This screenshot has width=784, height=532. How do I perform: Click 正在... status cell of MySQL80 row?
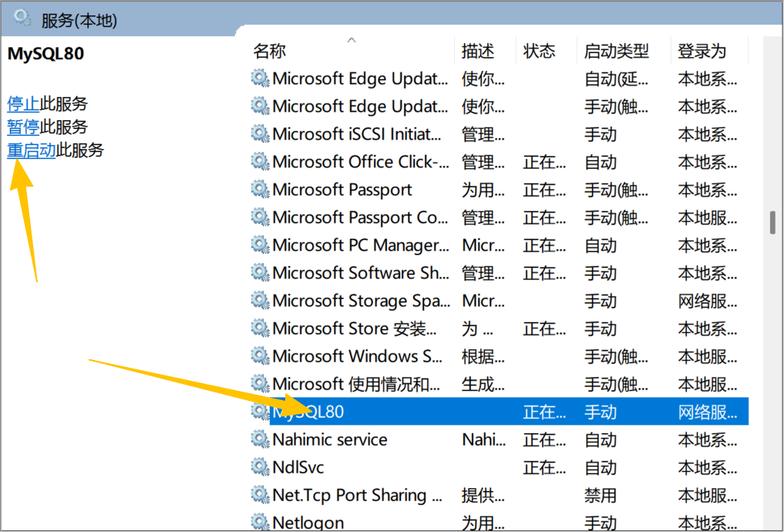coord(544,412)
